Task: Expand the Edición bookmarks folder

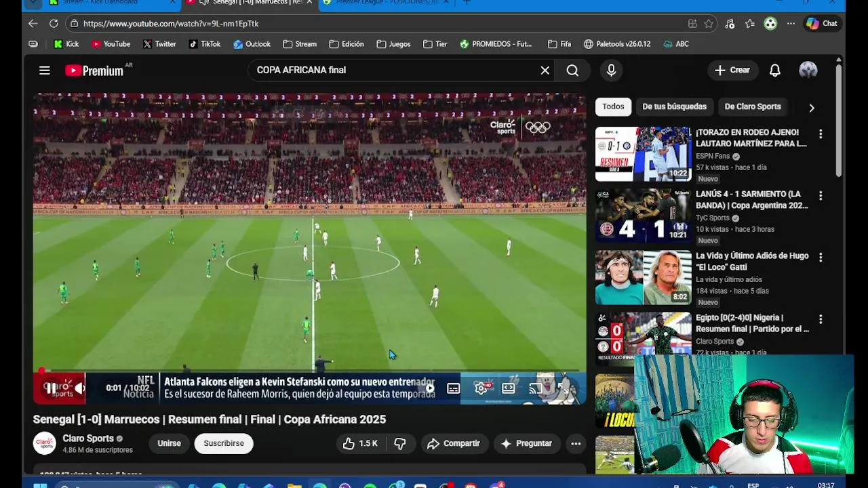Action: 347,44
